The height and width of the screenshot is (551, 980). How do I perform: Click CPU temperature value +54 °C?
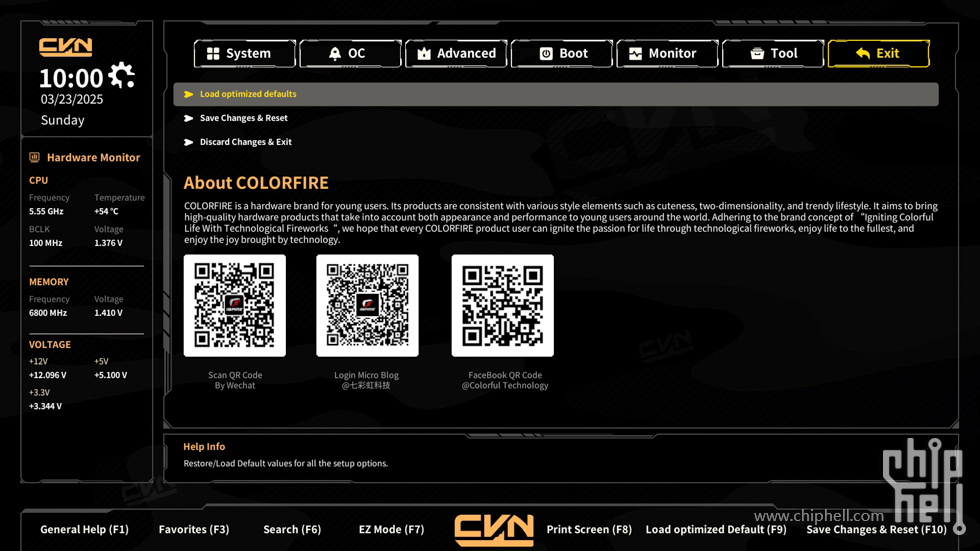point(106,212)
